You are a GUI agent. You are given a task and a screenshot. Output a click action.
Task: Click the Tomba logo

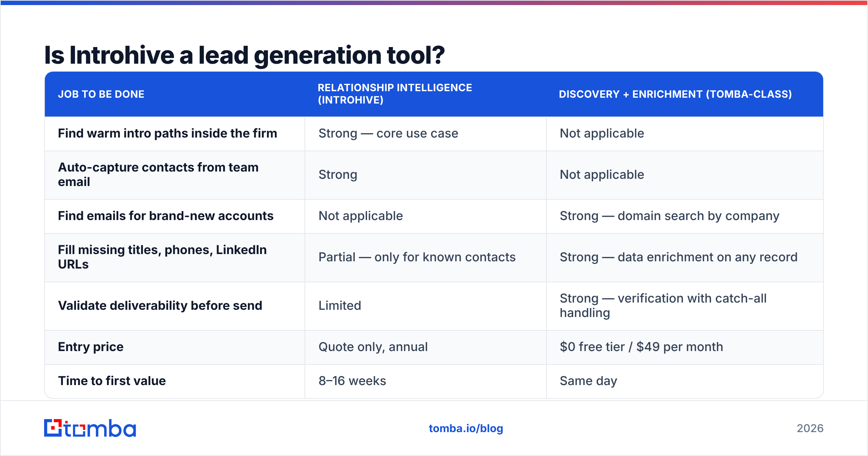pyautogui.click(x=90, y=428)
